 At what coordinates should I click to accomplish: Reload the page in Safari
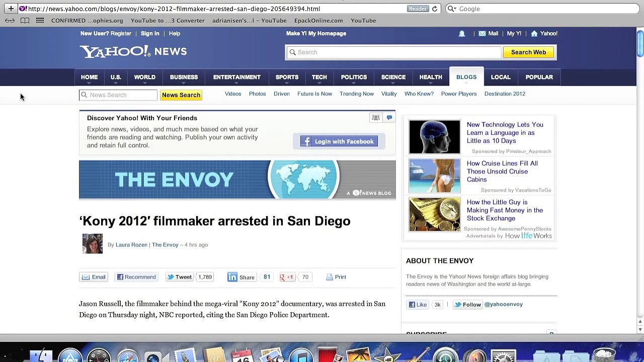pos(435,9)
